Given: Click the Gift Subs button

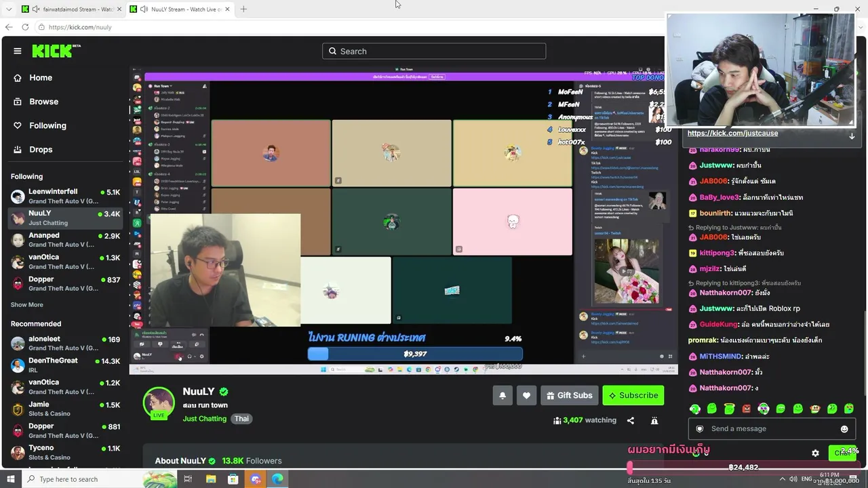Looking at the screenshot, I should pyautogui.click(x=569, y=396).
